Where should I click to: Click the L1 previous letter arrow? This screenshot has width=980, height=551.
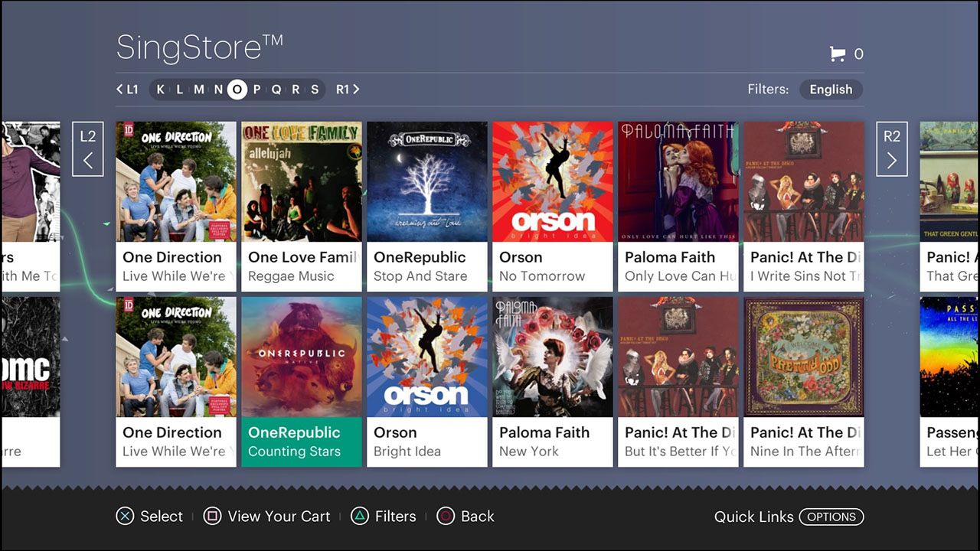127,90
